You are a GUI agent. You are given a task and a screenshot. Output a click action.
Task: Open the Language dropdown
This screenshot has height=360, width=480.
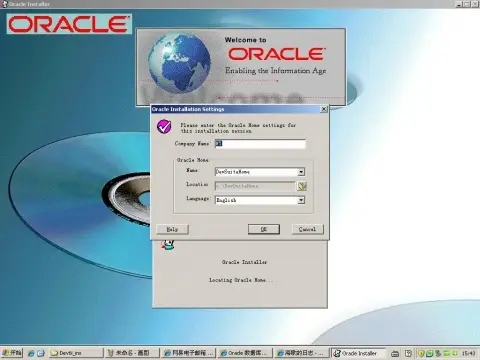pos(301,200)
